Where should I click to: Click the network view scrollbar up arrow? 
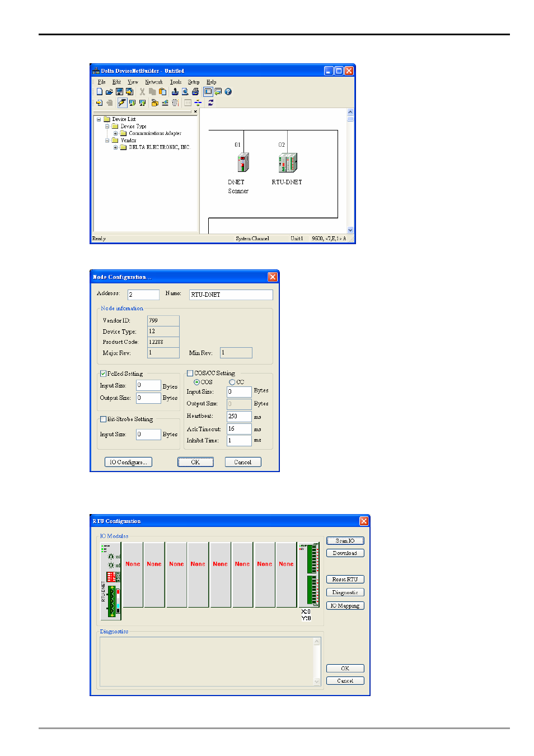coord(350,112)
